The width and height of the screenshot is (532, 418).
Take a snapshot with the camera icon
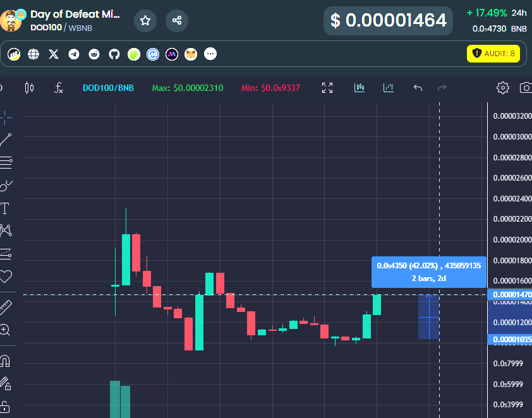(526, 88)
